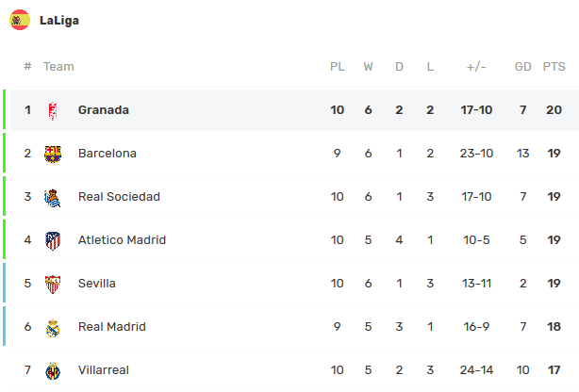Select the Villarreal team name
This screenshot has width=579, height=392.
click(104, 370)
